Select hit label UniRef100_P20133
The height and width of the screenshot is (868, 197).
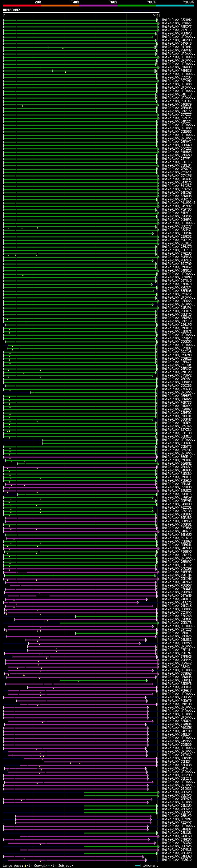click(x=177, y=511)
